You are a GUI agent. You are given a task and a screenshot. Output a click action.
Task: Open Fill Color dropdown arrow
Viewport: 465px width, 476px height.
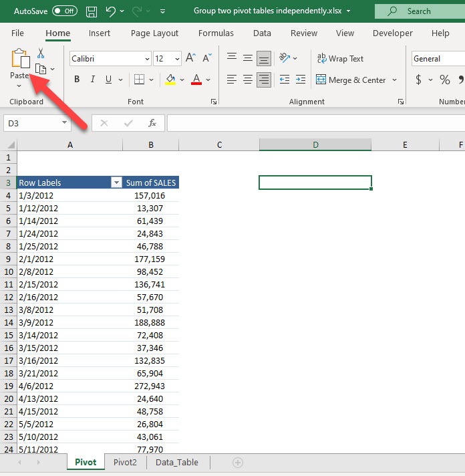pos(182,80)
